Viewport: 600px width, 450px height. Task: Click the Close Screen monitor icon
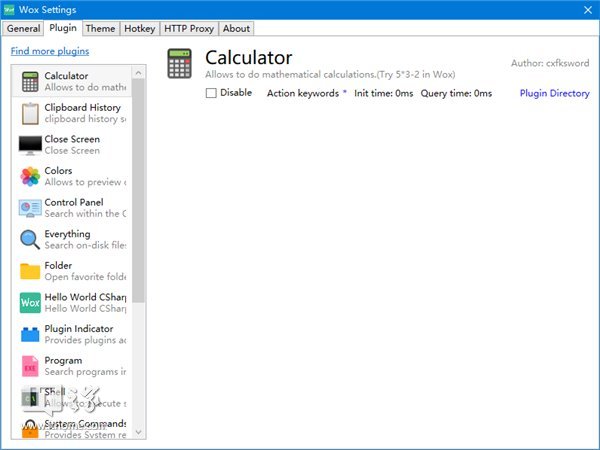click(x=30, y=145)
